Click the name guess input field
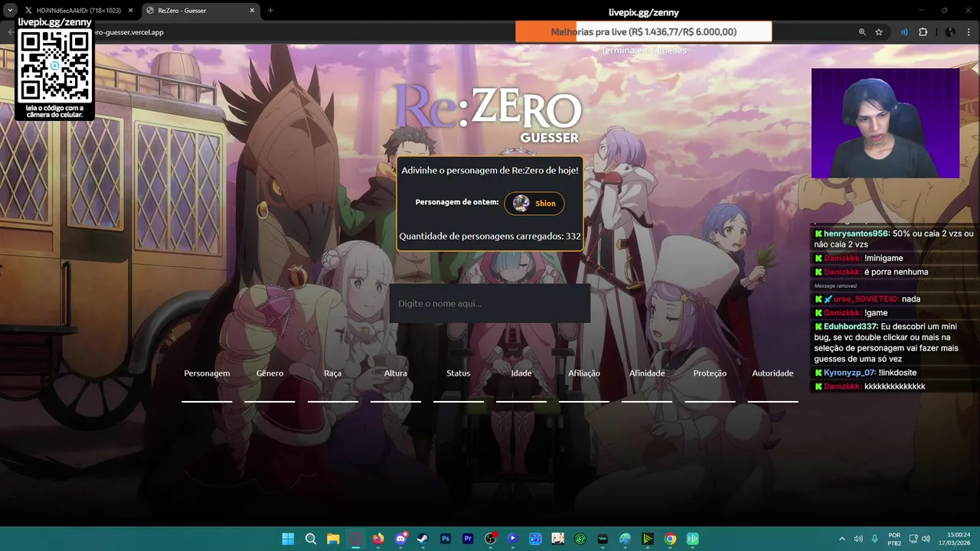This screenshot has height=551, width=980. click(x=490, y=304)
